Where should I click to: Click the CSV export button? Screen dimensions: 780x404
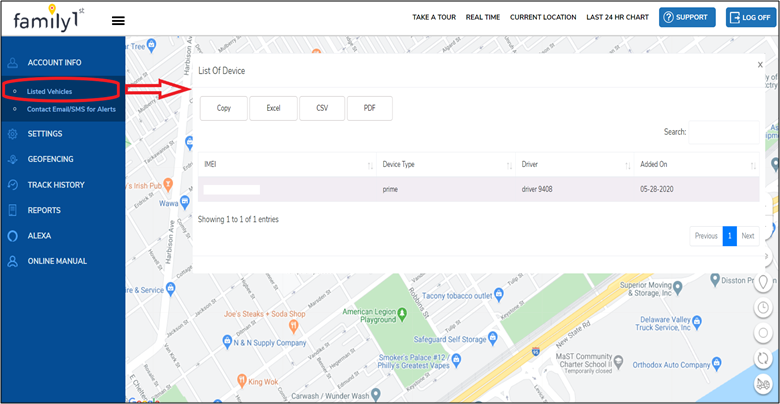click(x=322, y=108)
